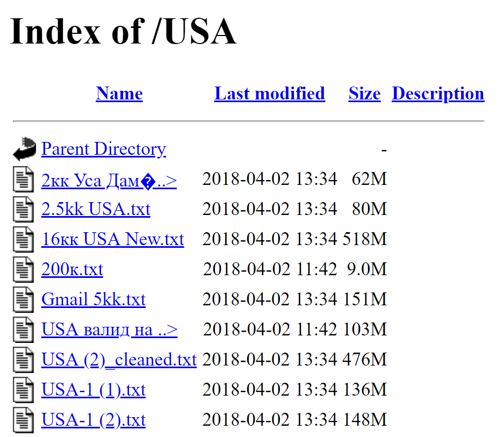This screenshot has height=437, width=504.
Task: Click the file icon next to "USA валид на"
Action: click(22, 329)
